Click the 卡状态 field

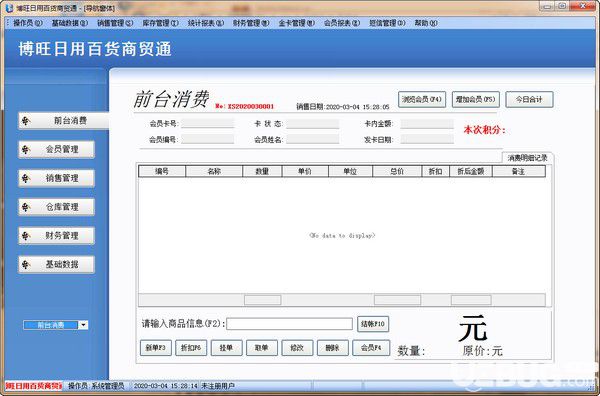pyautogui.click(x=313, y=124)
